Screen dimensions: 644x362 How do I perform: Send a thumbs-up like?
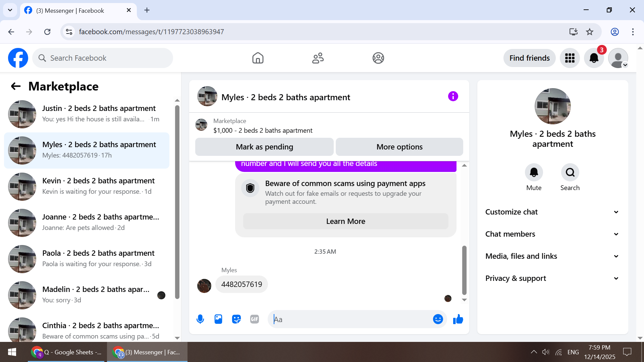[458, 319]
